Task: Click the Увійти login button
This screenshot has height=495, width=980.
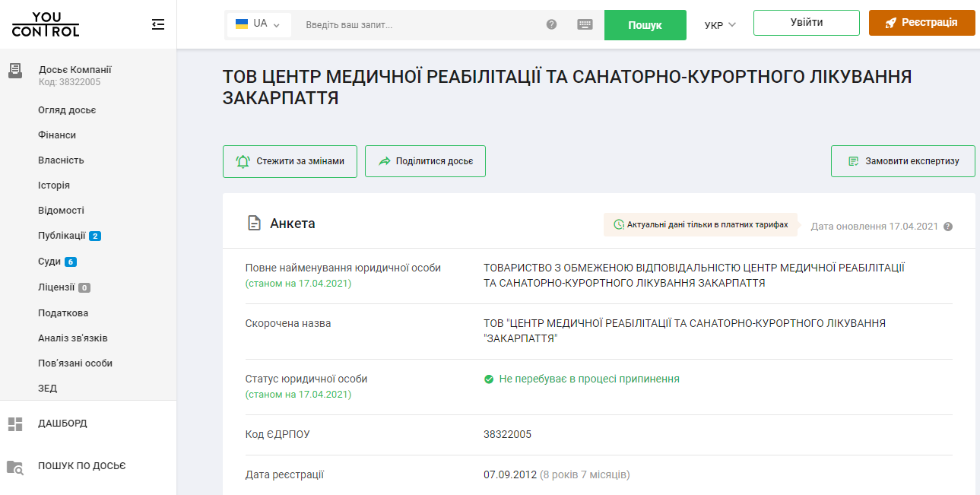Action: pyautogui.click(x=806, y=23)
